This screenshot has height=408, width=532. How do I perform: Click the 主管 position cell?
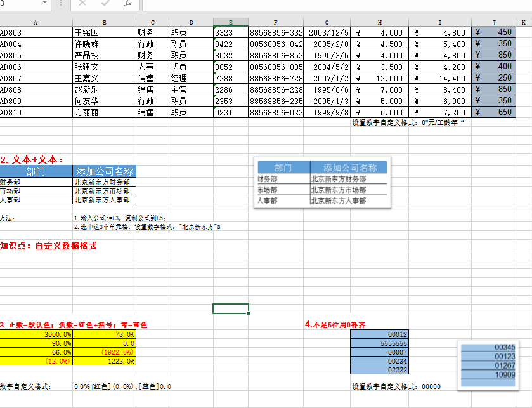(191, 89)
